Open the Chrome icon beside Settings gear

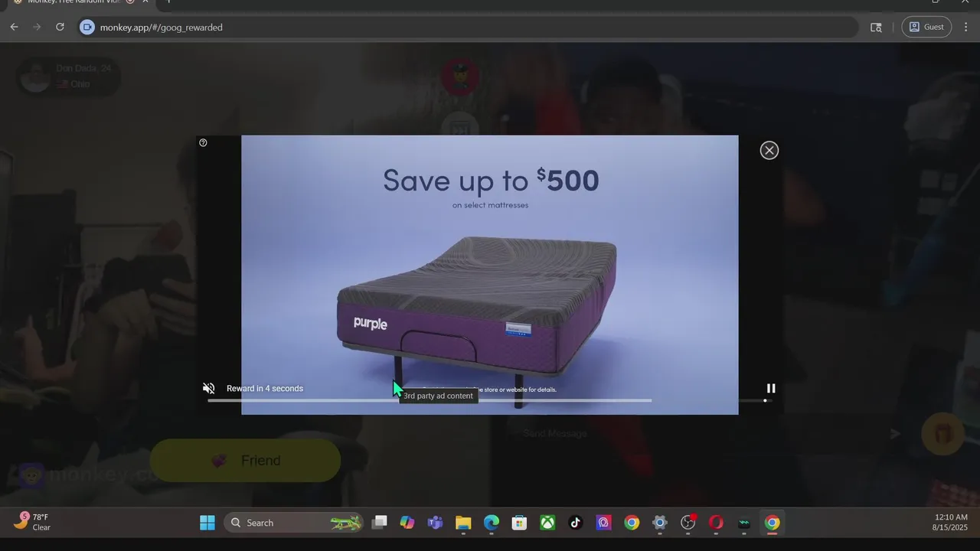point(632,523)
